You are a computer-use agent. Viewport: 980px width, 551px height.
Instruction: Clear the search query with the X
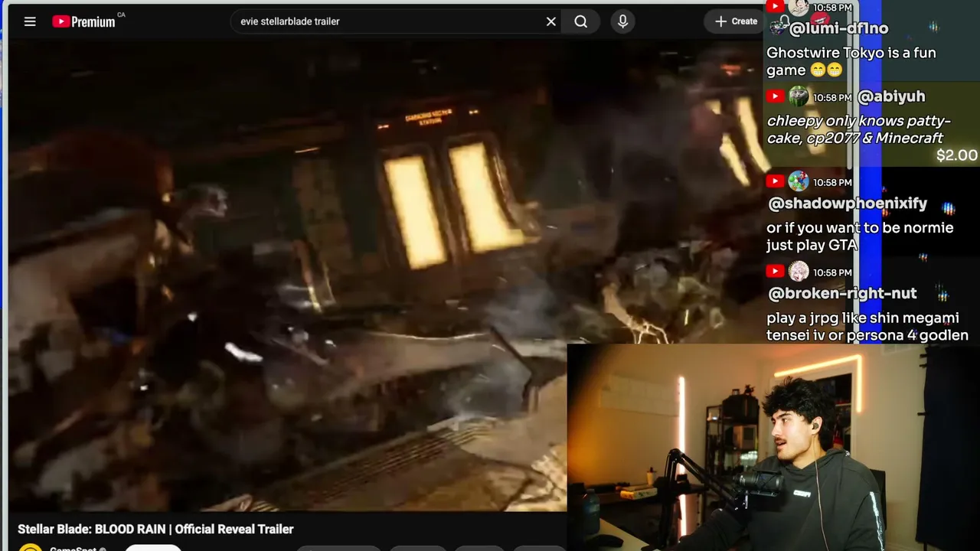pos(551,21)
